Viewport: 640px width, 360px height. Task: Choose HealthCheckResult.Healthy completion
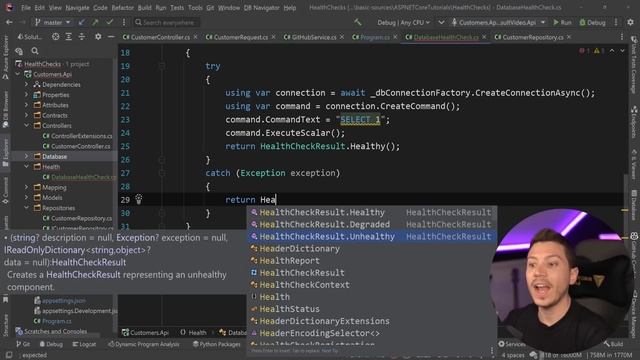[x=371, y=212]
